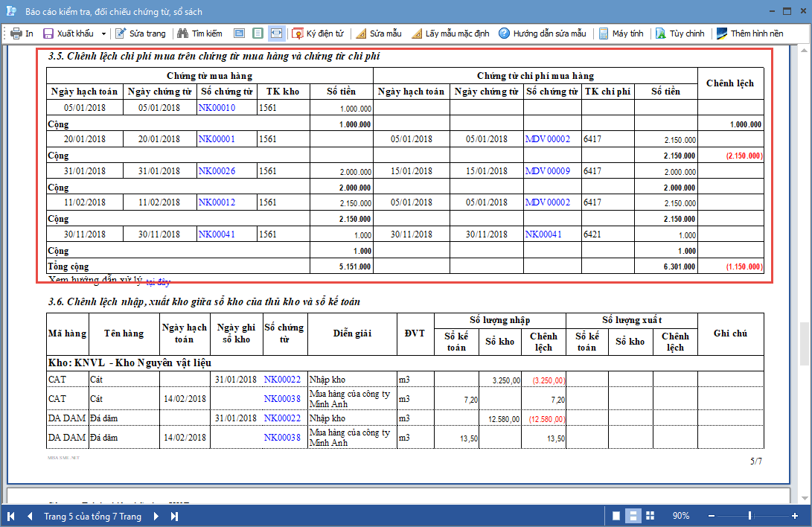Click 'tại đây' guidance link
This screenshot has height=527, width=812.
coord(158,282)
